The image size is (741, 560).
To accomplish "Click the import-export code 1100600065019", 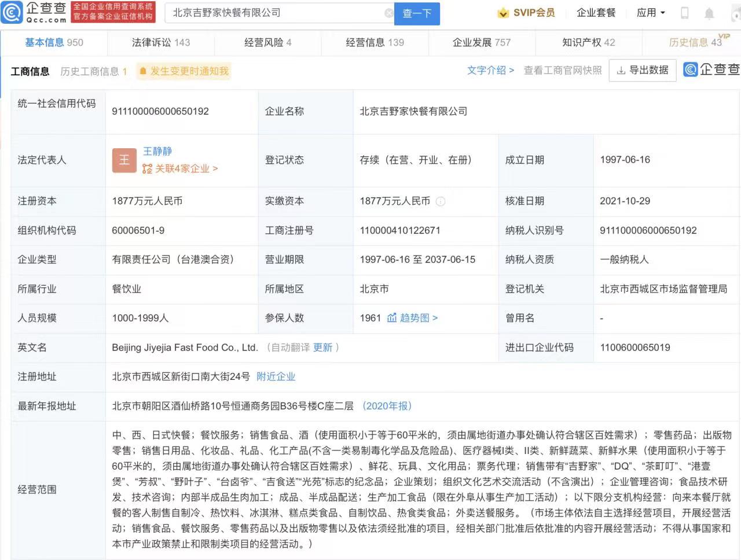I will pos(635,347).
